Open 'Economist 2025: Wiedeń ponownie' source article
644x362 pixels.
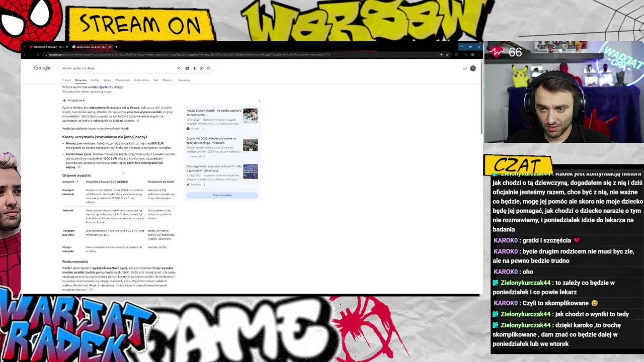(x=211, y=140)
